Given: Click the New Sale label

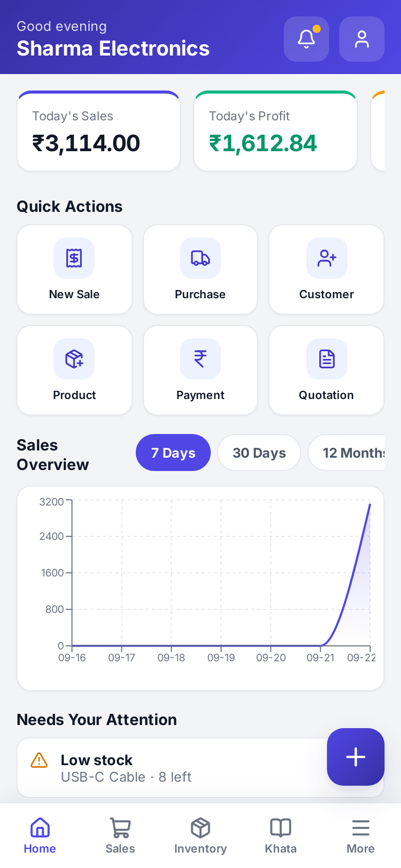Looking at the screenshot, I should [75, 294].
